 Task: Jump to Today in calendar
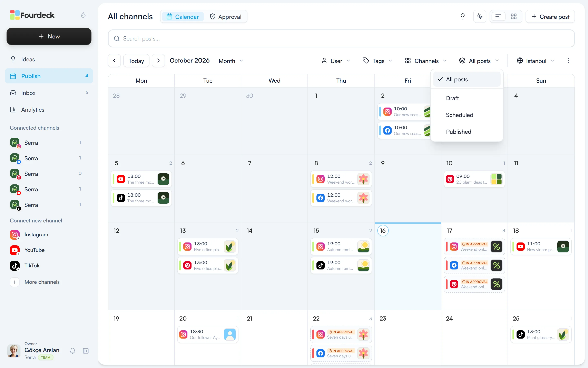[x=136, y=61]
